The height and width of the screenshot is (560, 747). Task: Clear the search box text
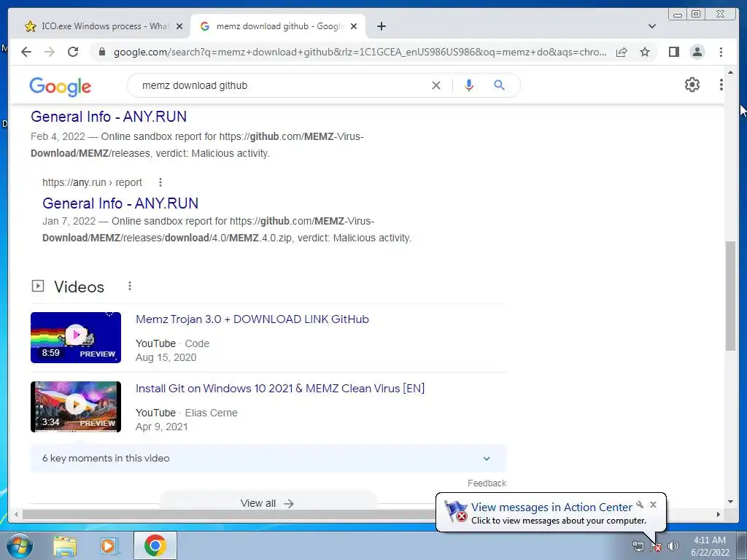436,85
